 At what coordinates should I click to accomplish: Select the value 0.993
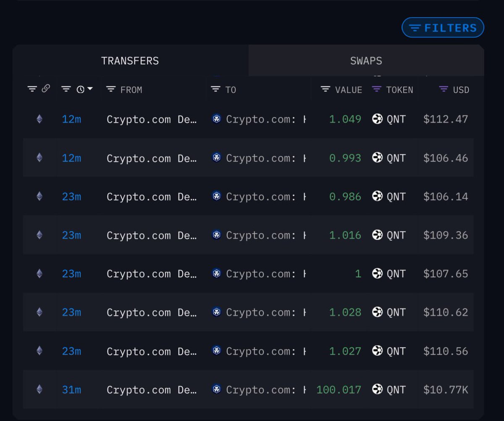point(345,158)
